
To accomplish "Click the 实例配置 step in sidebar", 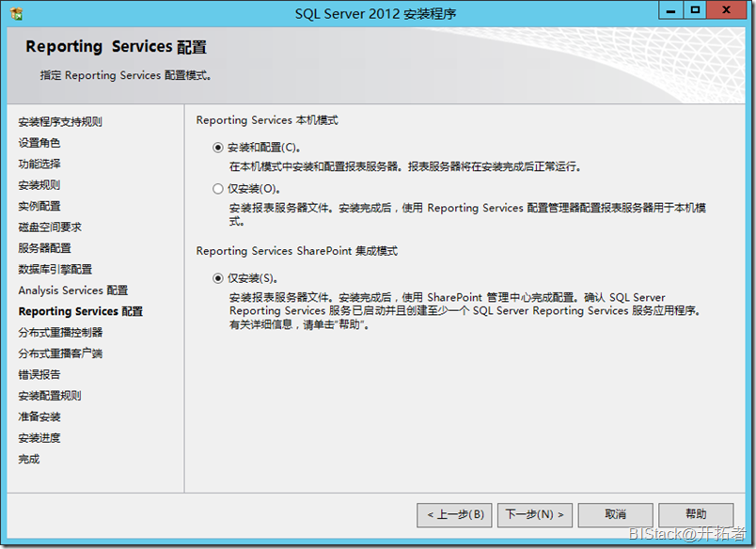I will (39, 206).
